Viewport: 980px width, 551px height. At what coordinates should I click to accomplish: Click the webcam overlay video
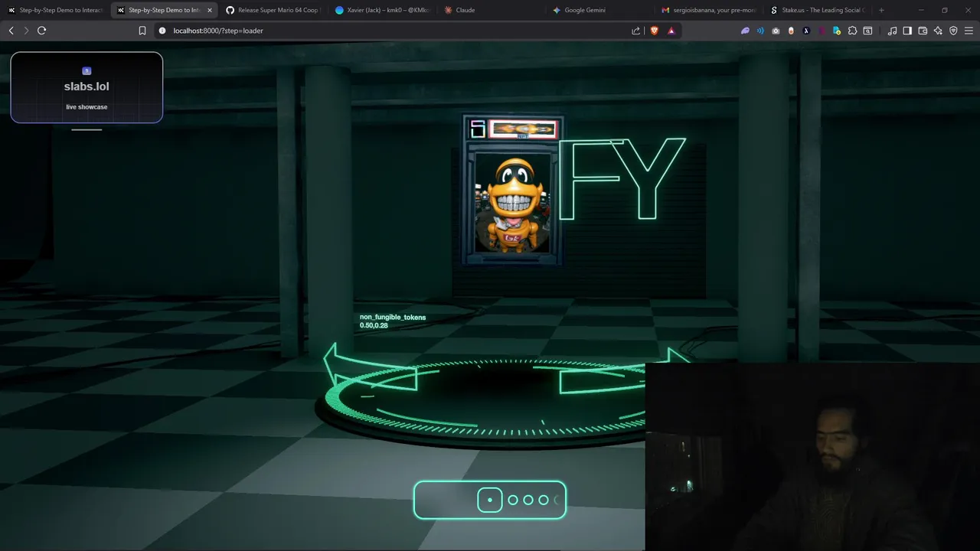[812, 457]
